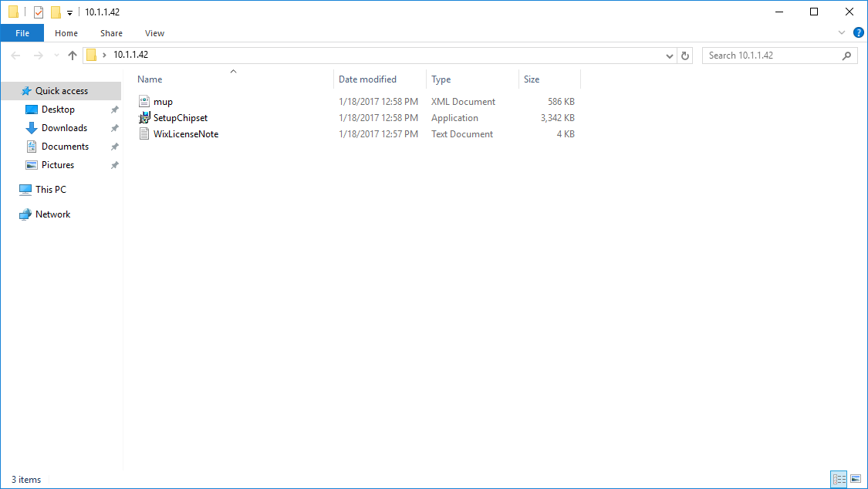
Task: Expand the address bar path chevron
Action: [104, 55]
